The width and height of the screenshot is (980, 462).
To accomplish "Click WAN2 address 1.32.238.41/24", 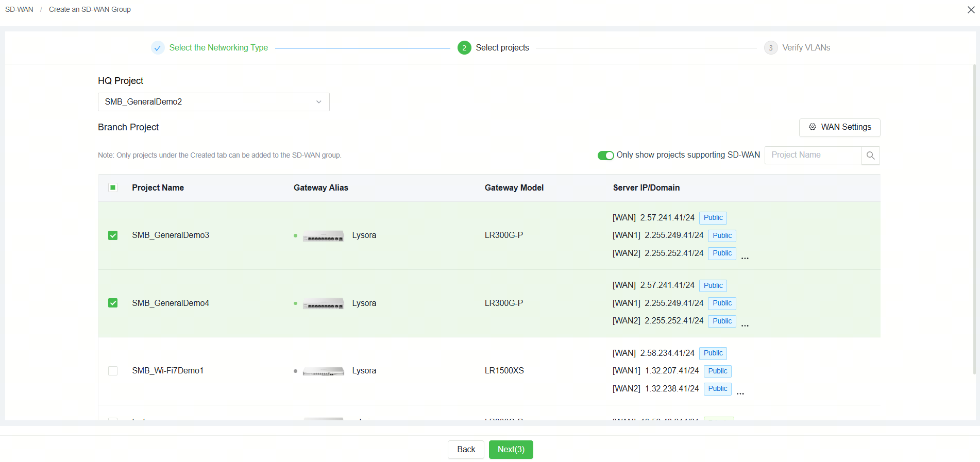I will tap(672, 389).
